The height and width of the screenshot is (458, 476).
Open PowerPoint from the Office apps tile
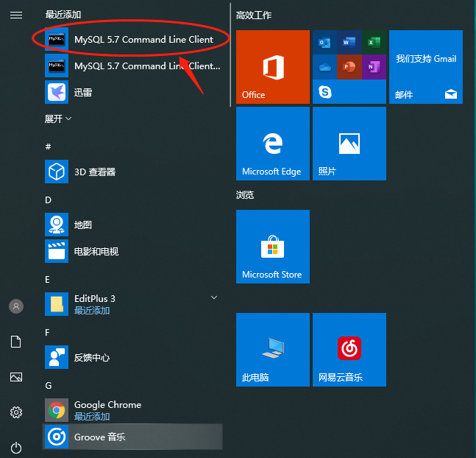pyautogui.click(x=349, y=67)
